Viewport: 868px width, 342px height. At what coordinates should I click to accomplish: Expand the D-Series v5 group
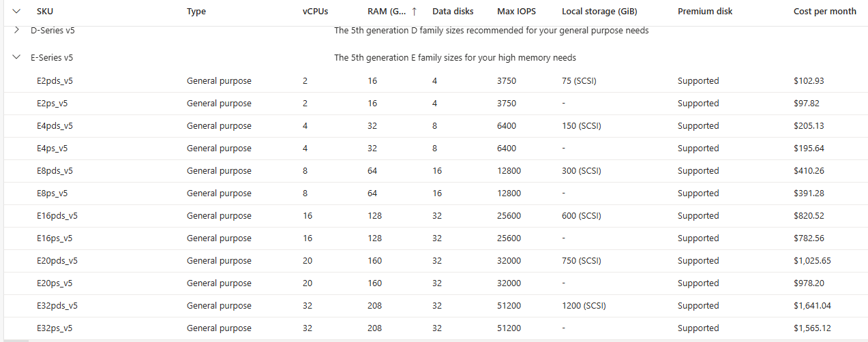16,31
